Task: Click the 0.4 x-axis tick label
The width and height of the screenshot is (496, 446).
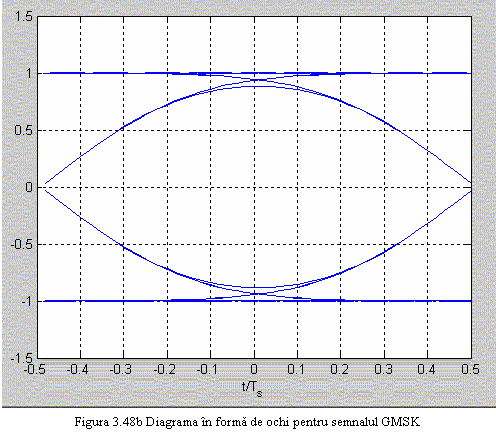Action: [x=426, y=369]
